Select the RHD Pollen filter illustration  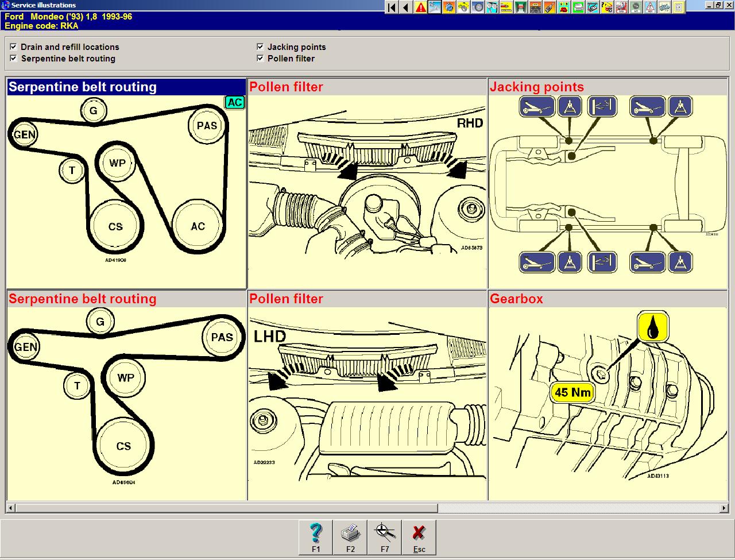tap(367, 184)
